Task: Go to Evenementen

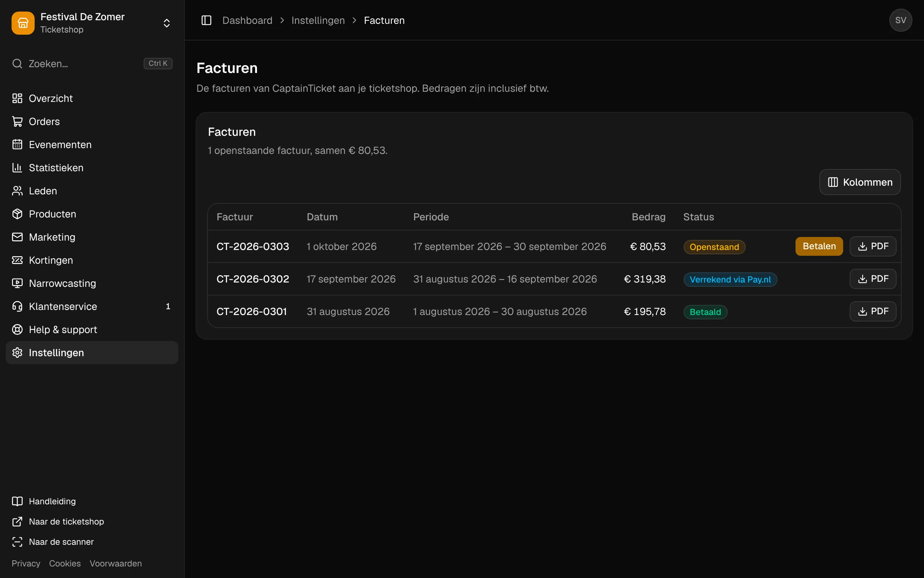Action: coord(92,144)
